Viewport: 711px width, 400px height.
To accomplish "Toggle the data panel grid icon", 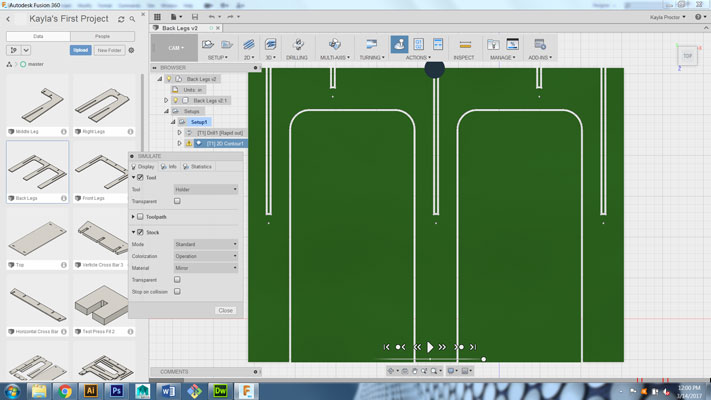I will coord(157,17).
